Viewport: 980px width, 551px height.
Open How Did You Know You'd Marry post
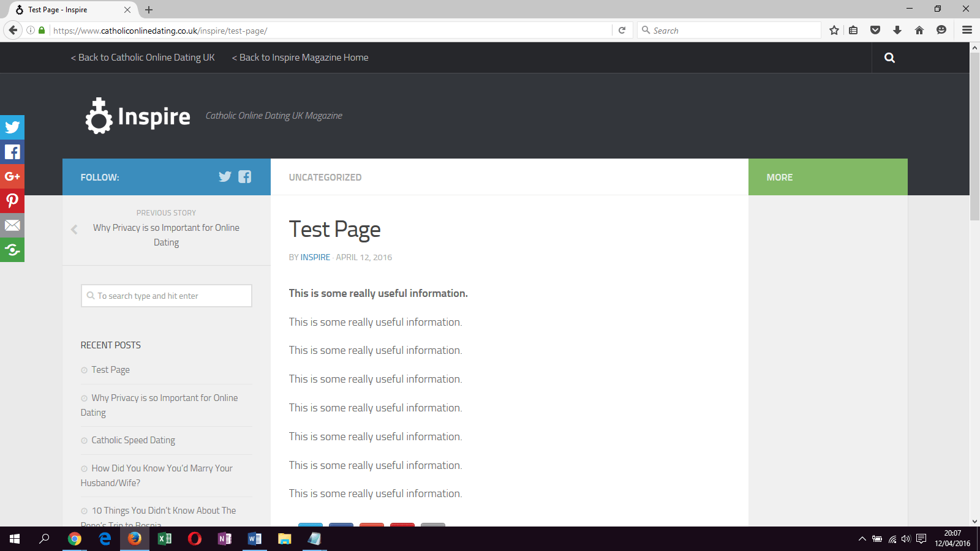click(157, 476)
